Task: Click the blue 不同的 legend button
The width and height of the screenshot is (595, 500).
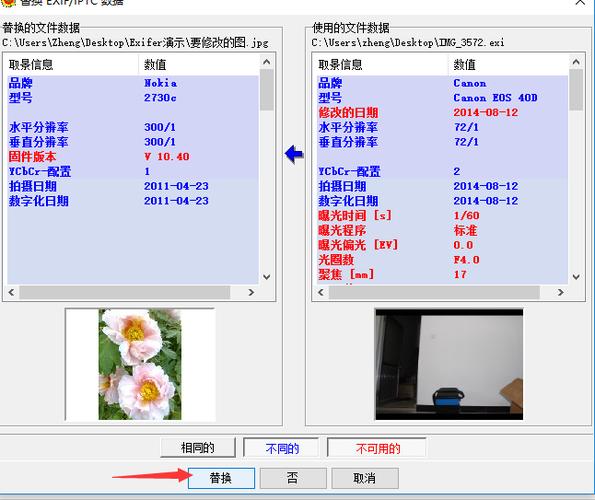Action: tap(281, 448)
